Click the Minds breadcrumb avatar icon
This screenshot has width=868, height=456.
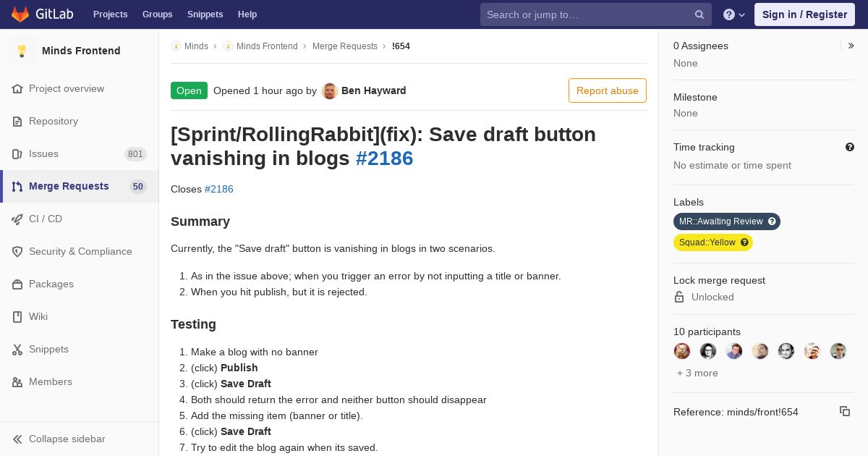pos(176,46)
